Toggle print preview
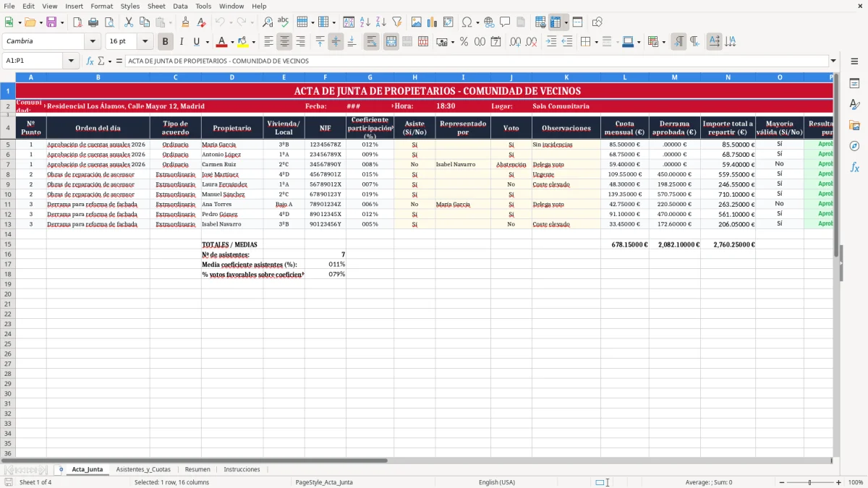 (x=109, y=22)
